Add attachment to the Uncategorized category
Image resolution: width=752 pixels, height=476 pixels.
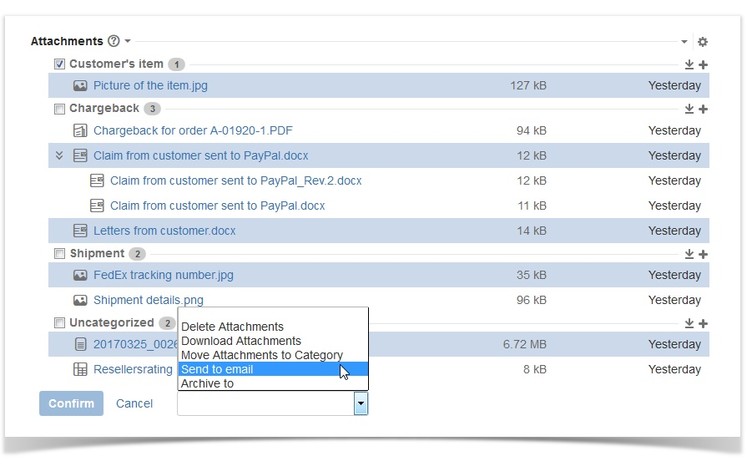coord(703,323)
